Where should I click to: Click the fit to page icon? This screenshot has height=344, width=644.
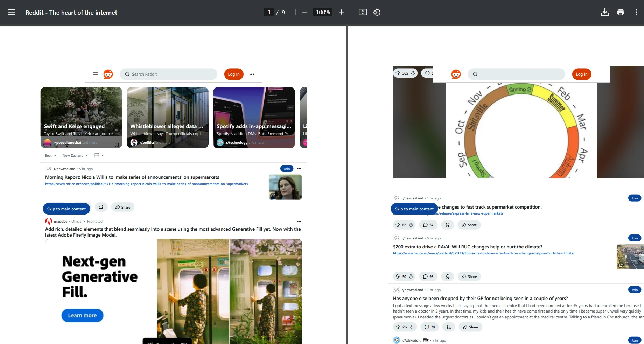[x=363, y=12]
